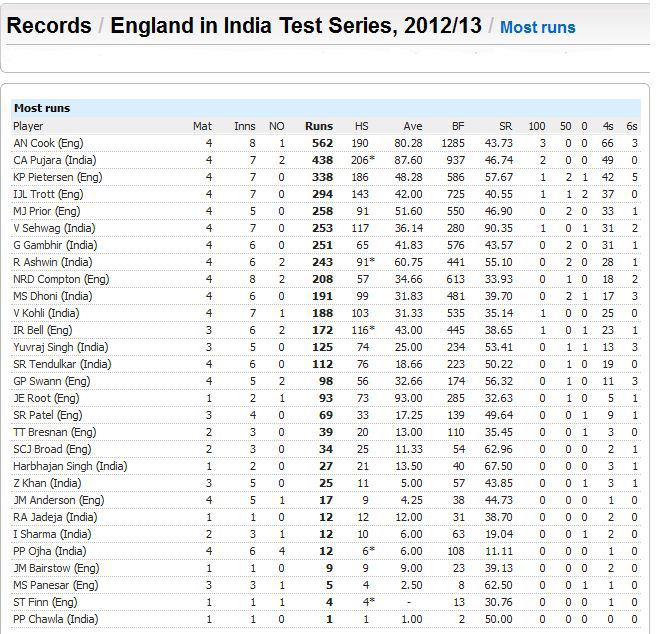The width and height of the screenshot is (667, 634).
Task: Click JE Root (Eng) name
Action: click(46, 398)
